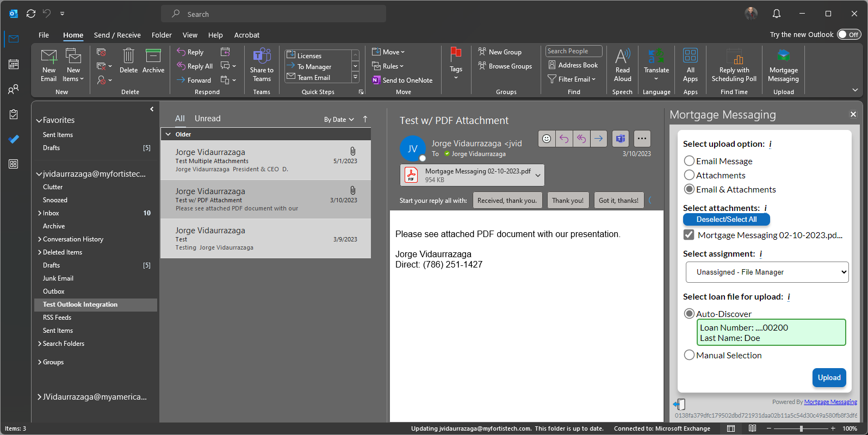Viewport: 868px width, 435px height.
Task: Open All Apps in the ribbon
Action: 690,65
